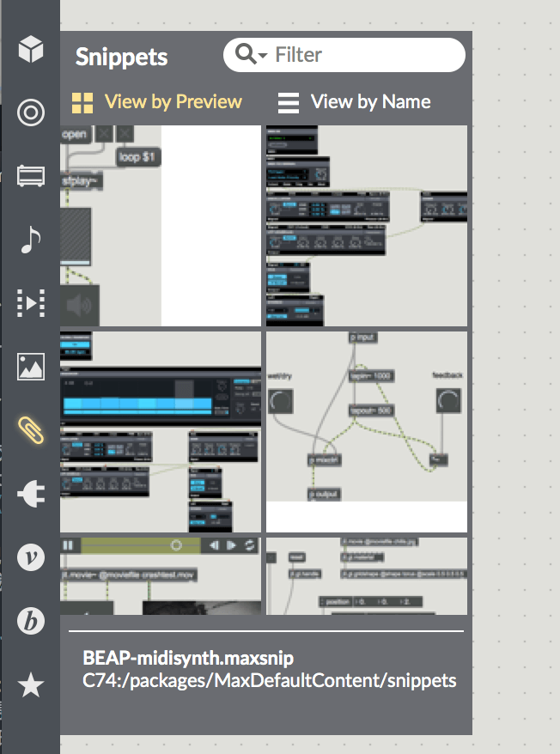
Task: Open the Objects browser cube icon
Action: 31,49
